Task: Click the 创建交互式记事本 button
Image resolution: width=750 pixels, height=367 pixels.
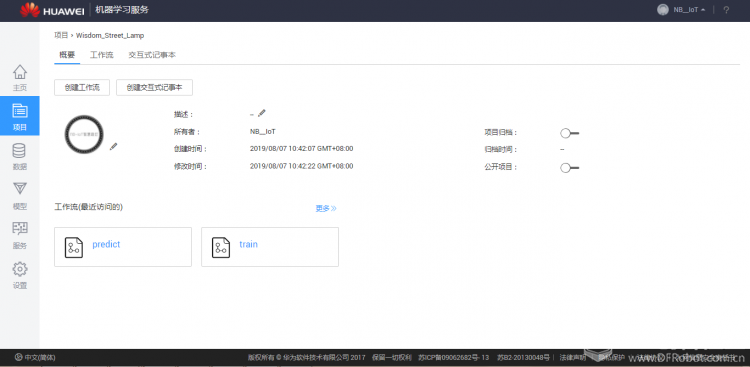Action: click(x=154, y=88)
